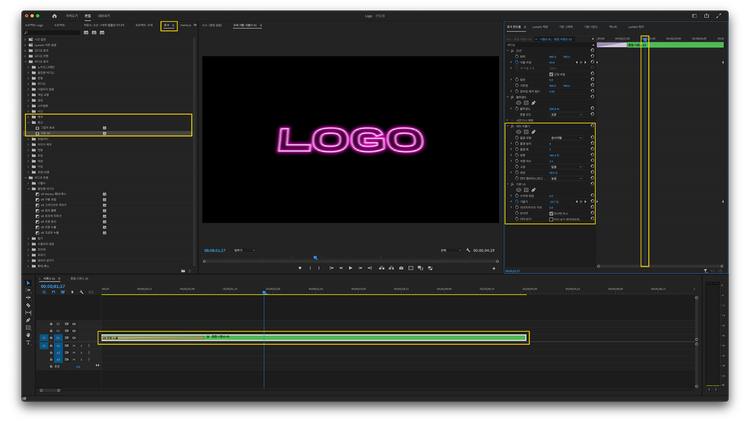
Task: Open the Blend Mode dropdown under Opacity
Action: pos(566,115)
